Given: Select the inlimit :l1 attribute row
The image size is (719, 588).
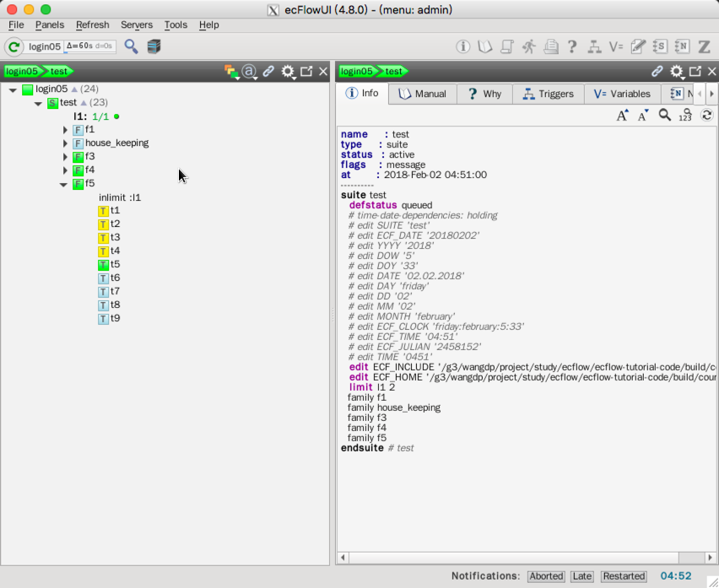Looking at the screenshot, I should [120, 197].
